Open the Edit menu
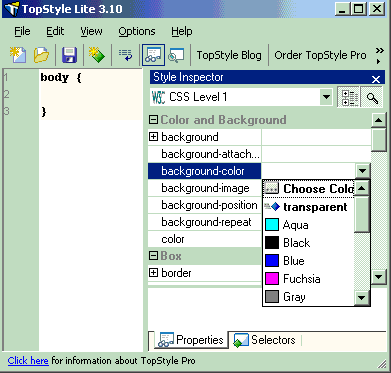 tap(55, 31)
